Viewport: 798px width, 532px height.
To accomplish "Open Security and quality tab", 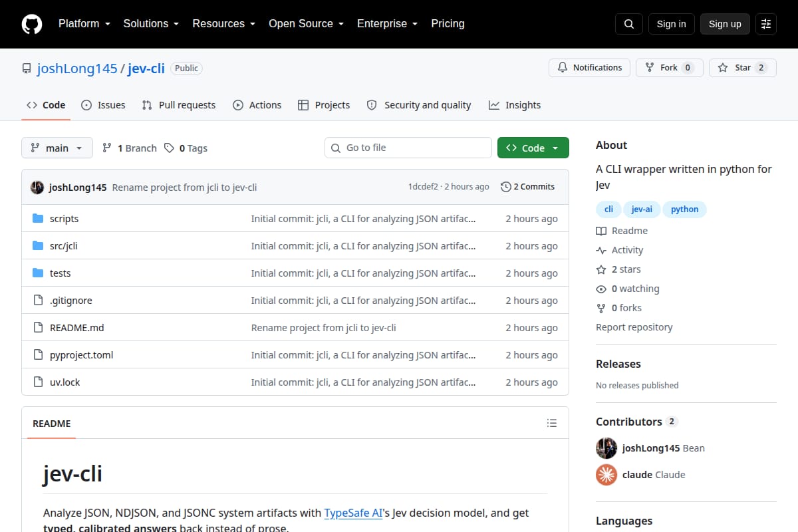I will pos(419,105).
